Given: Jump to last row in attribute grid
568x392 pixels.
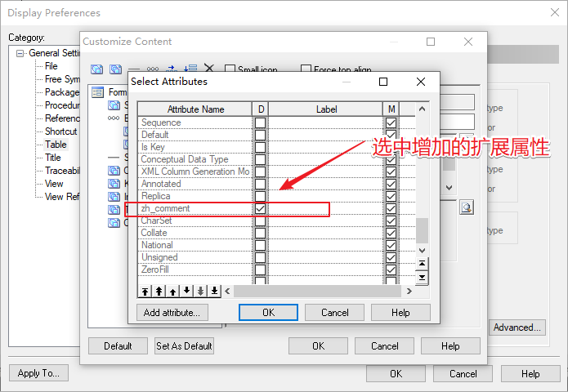Looking at the screenshot, I should pyautogui.click(x=422, y=278).
